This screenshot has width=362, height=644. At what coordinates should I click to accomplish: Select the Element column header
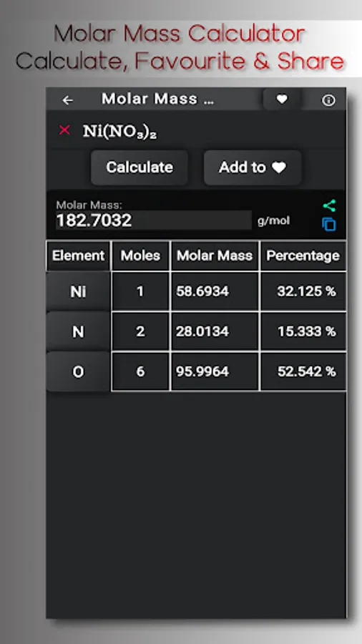[x=78, y=255]
